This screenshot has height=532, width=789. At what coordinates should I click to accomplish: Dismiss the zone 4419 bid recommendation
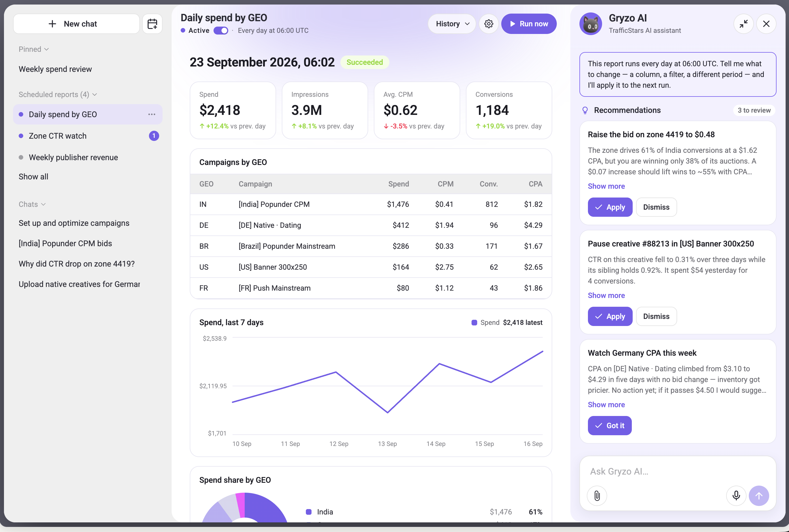click(656, 207)
